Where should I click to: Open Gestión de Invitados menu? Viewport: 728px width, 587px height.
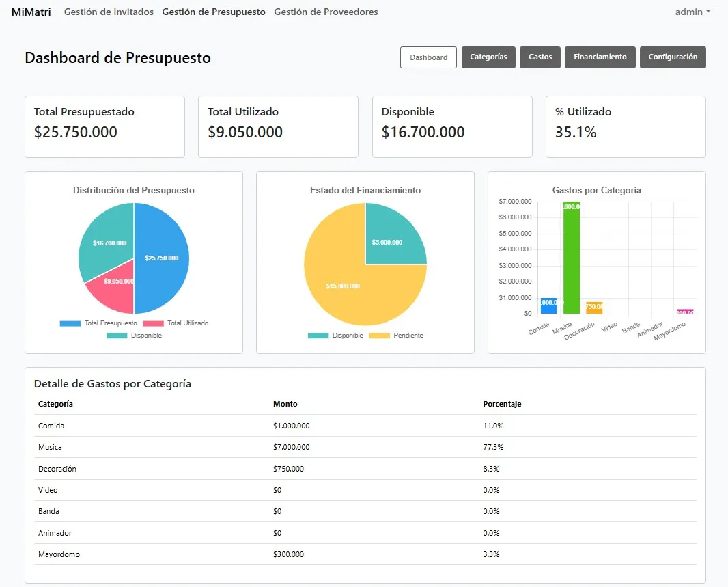[109, 12]
